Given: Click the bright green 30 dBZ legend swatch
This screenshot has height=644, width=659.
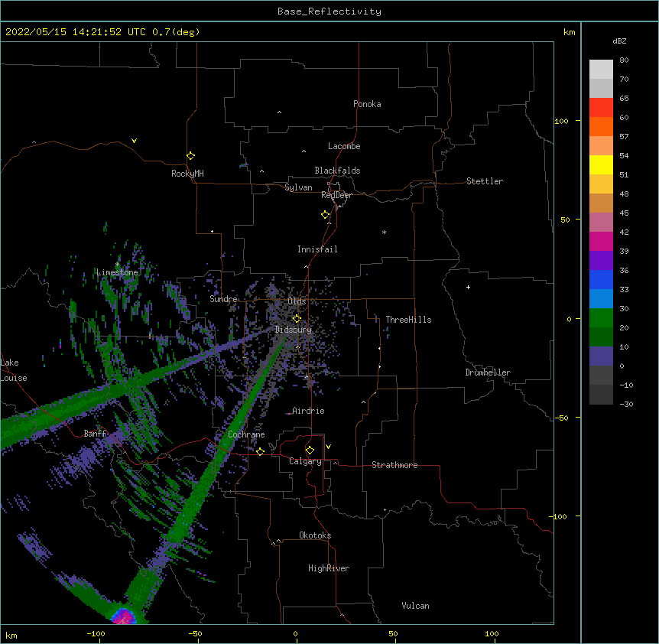Looking at the screenshot, I should click(601, 318).
